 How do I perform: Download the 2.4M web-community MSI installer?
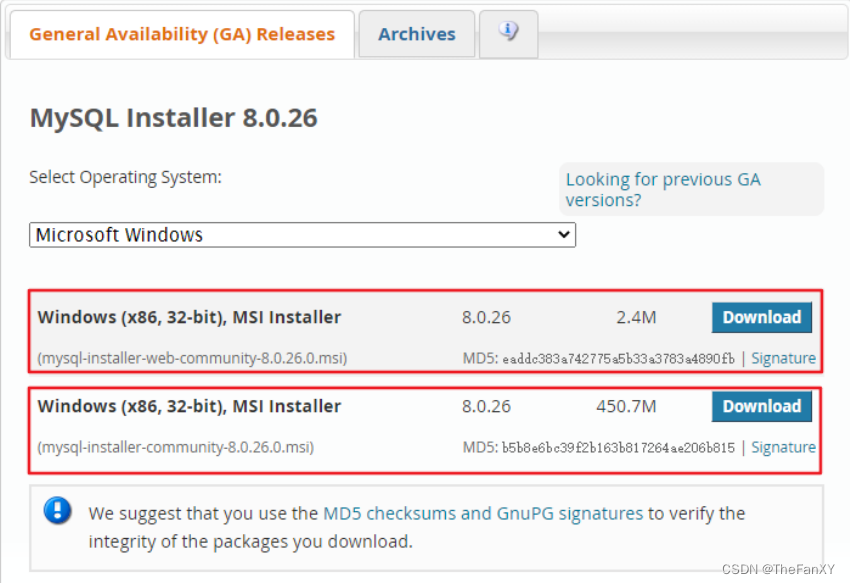762,317
